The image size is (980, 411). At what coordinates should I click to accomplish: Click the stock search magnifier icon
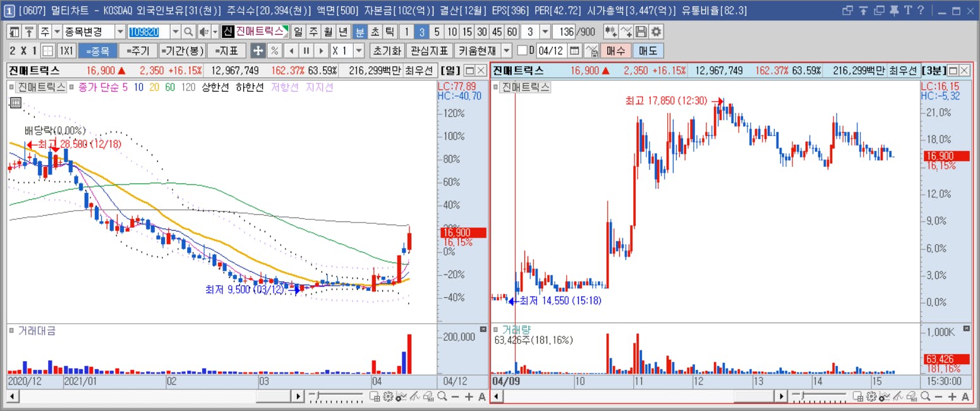click(x=188, y=32)
